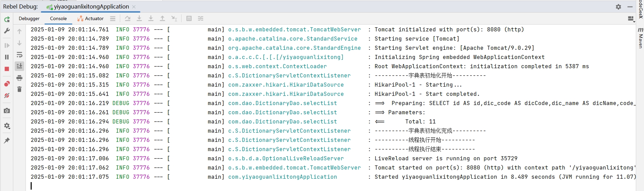The width and height of the screenshot is (644, 191).
Task: Open the tool window options gear menu
Action: point(618,7)
